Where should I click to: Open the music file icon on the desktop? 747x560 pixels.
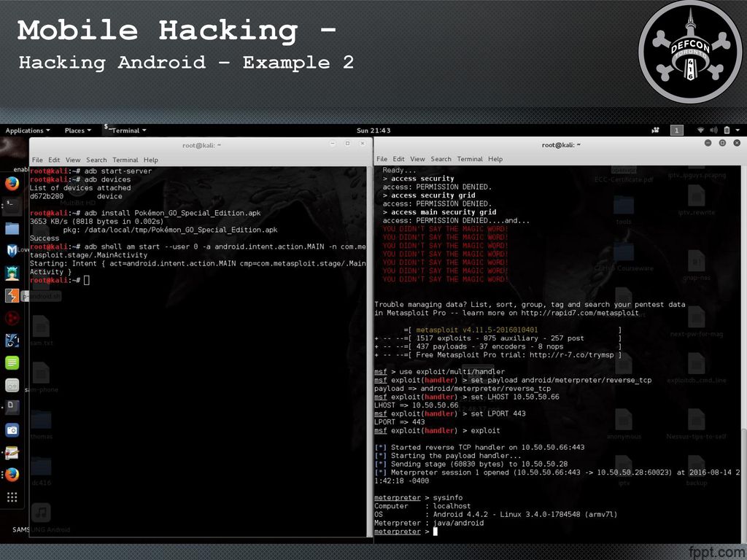(x=42, y=513)
